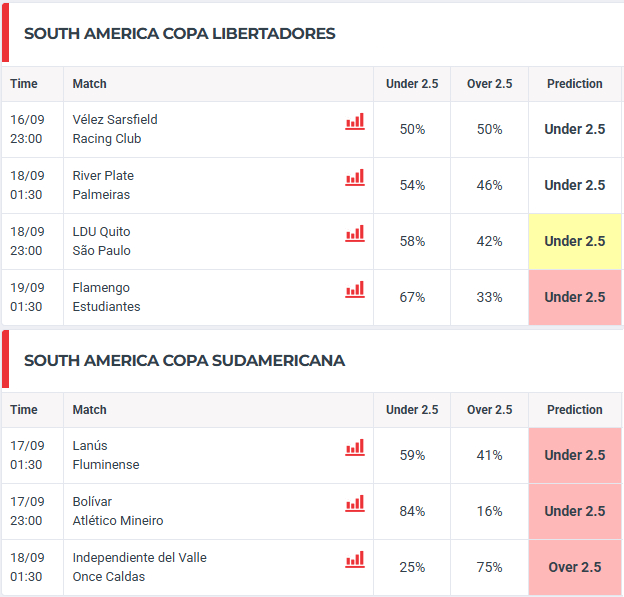The width and height of the screenshot is (624, 597).
Task: Open South America Copa Sudamericana heading
Action: pyautogui.click(x=184, y=361)
